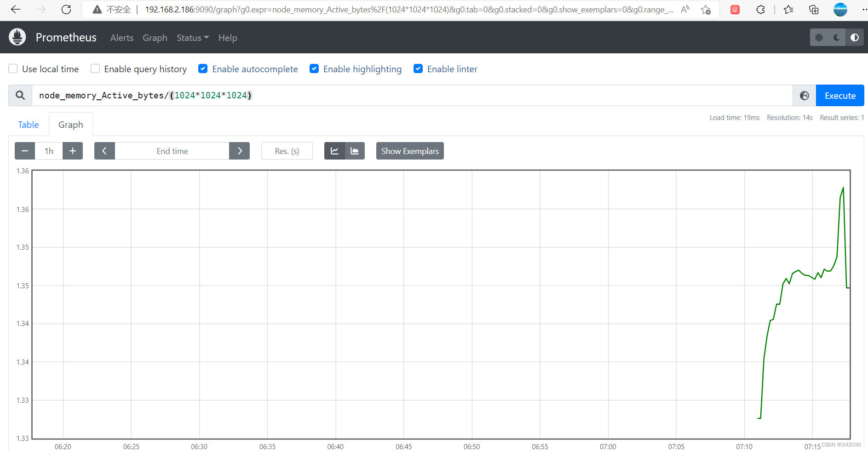This screenshot has height=451, width=868.
Task: Click the browser address bar URL
Action: click(409, 10)
